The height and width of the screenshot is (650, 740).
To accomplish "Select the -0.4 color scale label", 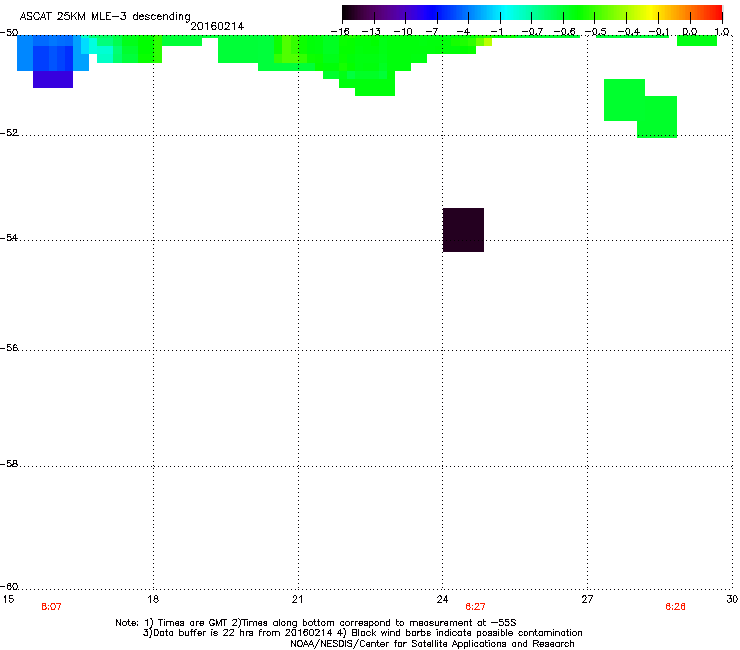I will click(x=629, y=32).
